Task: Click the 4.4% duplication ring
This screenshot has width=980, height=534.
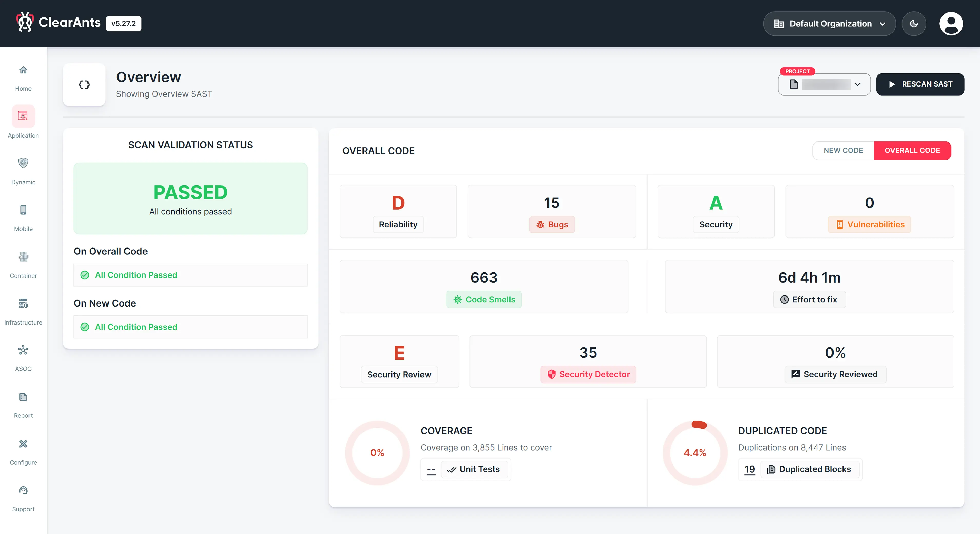Action: point(695,453)
